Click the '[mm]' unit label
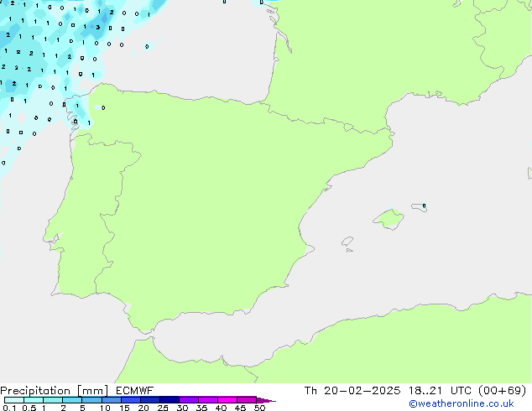532x411 pixels. pos(92,391)
